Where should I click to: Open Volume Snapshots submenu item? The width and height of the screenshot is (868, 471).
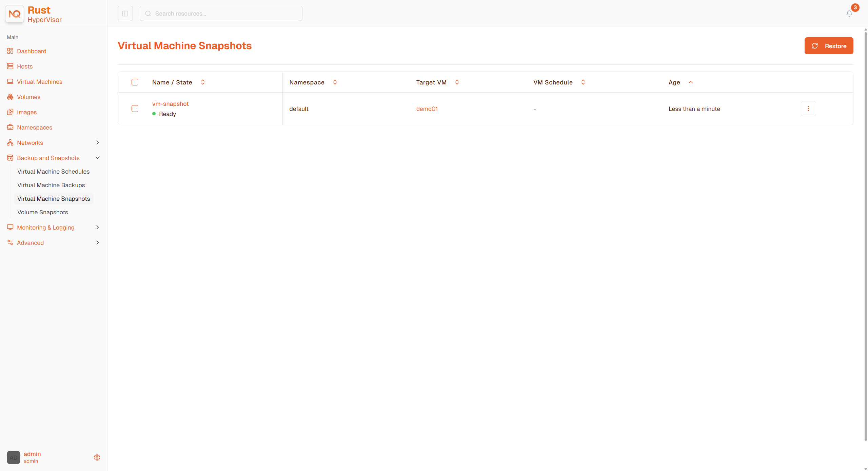[x=43, y=212]
